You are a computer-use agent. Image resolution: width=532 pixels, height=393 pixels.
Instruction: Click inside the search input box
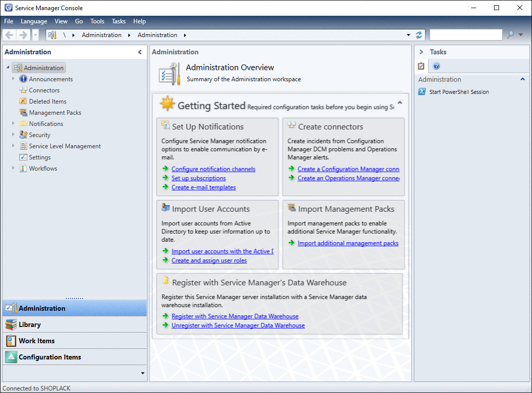[x=466, y=35]
